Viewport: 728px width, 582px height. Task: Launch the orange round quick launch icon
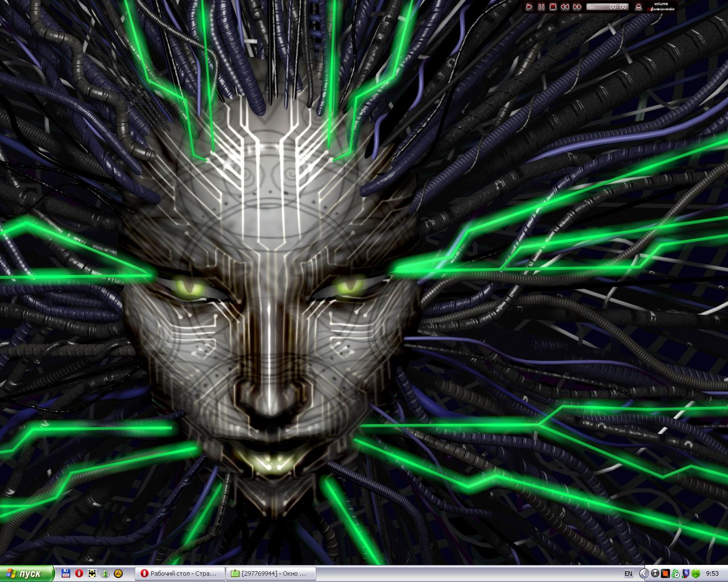(x=118, y=573)
